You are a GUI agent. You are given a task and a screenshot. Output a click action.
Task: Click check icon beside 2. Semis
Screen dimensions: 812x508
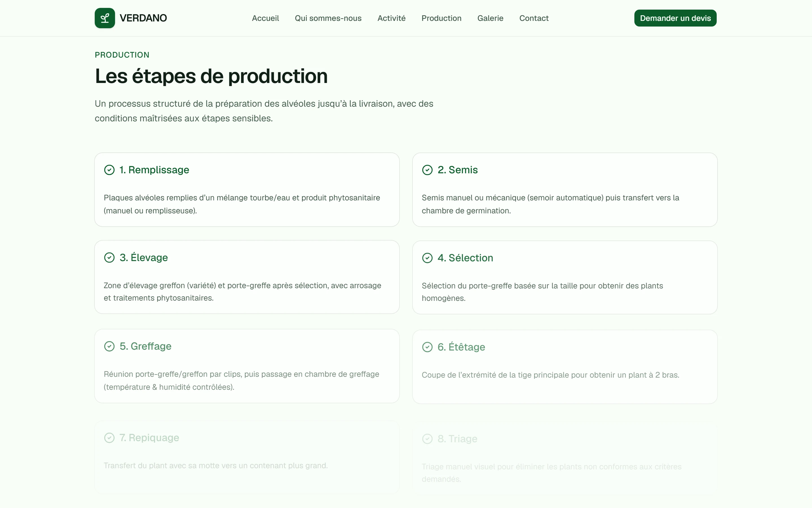(427, 170)
